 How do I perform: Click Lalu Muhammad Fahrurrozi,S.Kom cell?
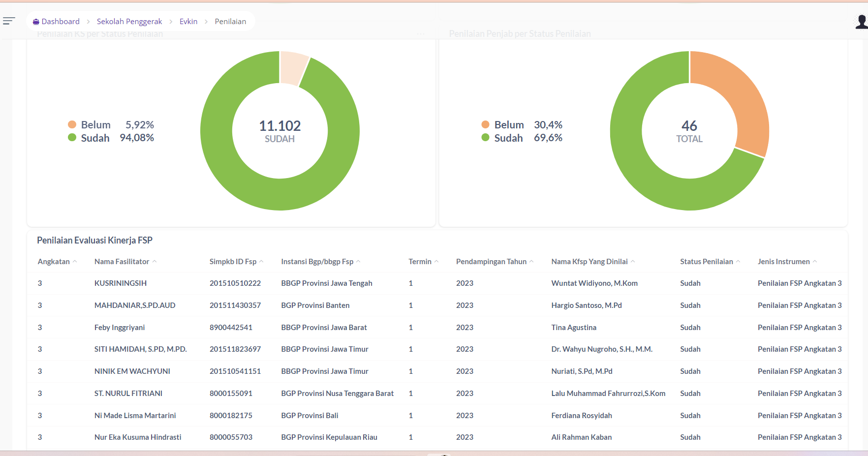[x=609, y=394]
